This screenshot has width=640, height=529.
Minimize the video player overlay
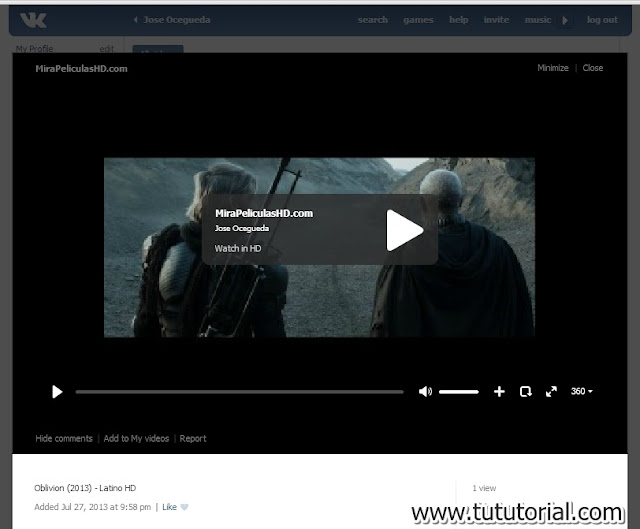click(553, 68)
